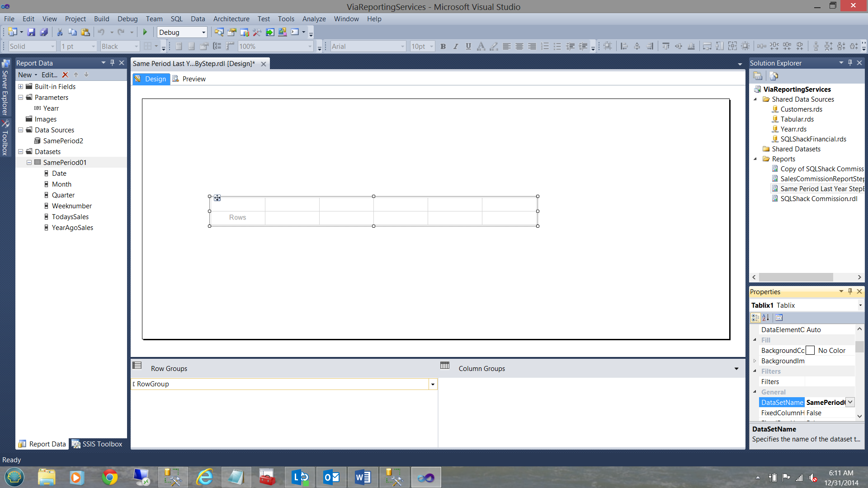Toggle categorized view in Properties panel
This screenshot has width=868, height=488.
[x=755, y=318]
